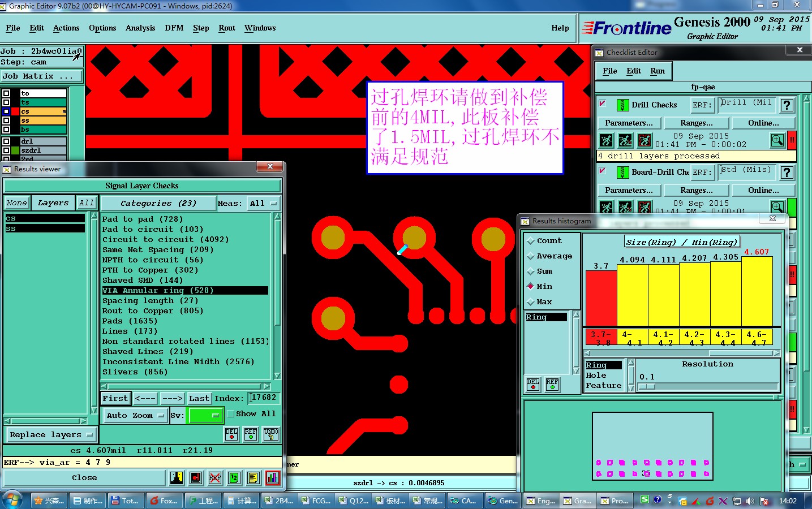Select VIA Annular ring (528) category
The height and width of the screenshot is (509, 812).
pyautogui.click(x=184, y=291)
